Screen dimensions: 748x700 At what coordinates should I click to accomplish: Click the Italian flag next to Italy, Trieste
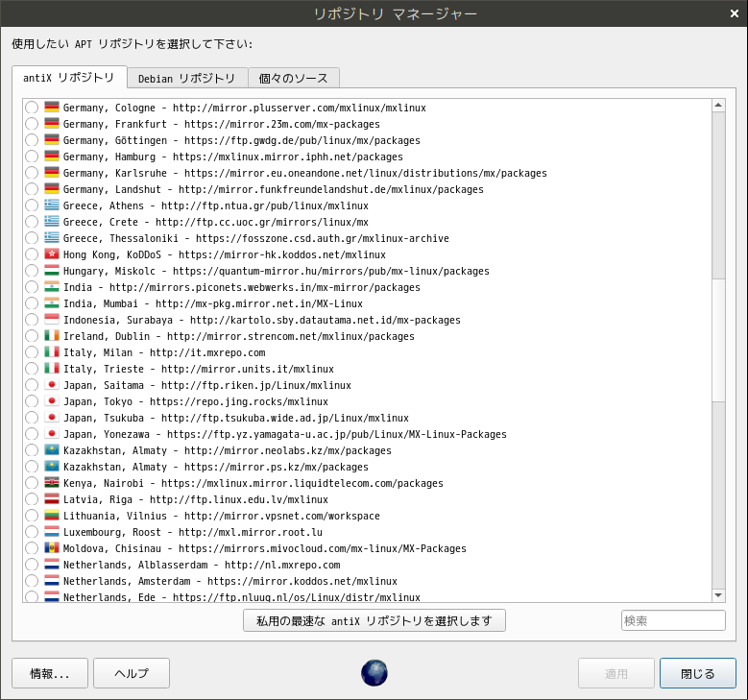52,369
